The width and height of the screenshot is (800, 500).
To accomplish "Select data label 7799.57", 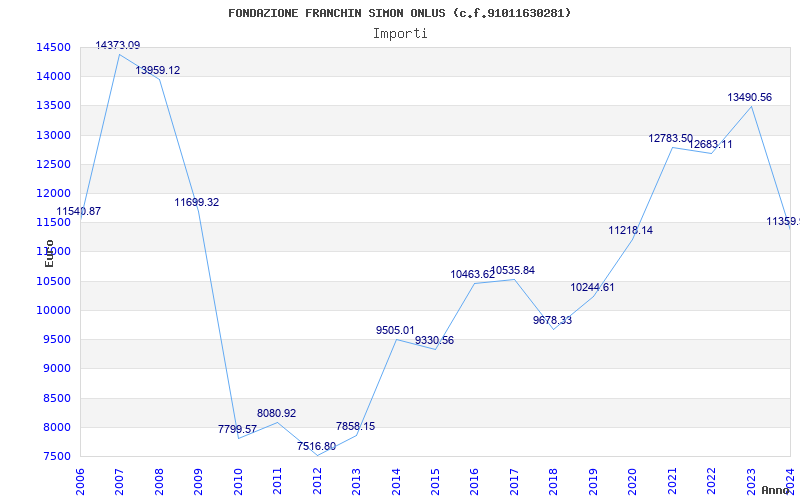I will 237,430.
